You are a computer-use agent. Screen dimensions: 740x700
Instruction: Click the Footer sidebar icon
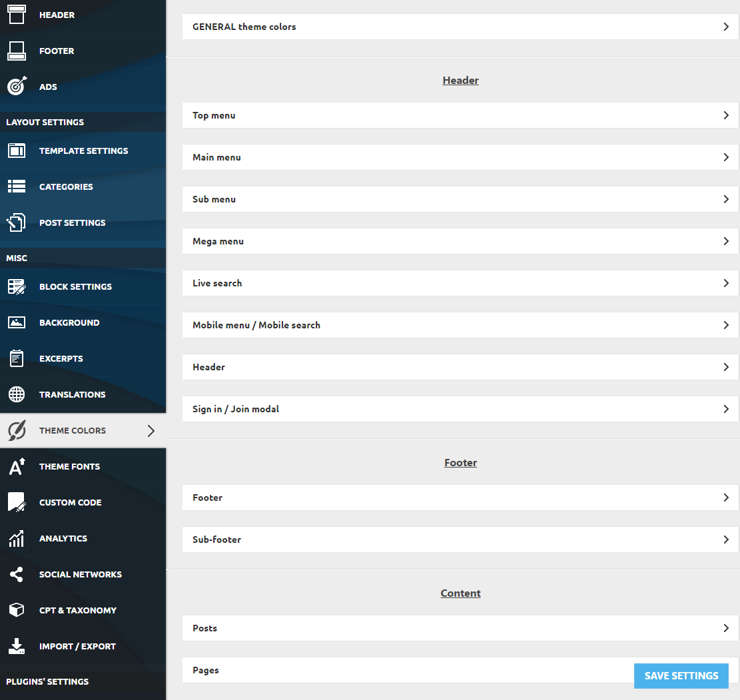[17, 51]
